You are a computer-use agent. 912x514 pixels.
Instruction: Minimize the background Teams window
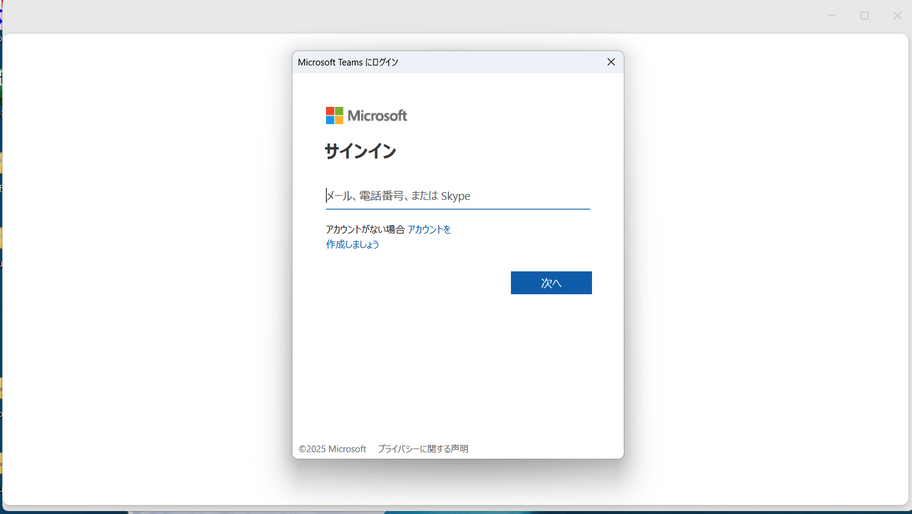pos(832,16)
